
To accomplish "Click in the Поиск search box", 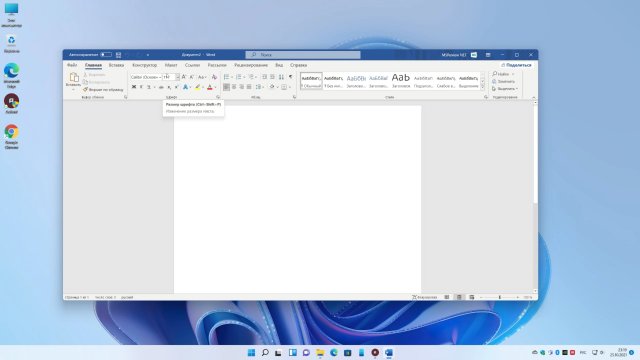I will 303,55.
